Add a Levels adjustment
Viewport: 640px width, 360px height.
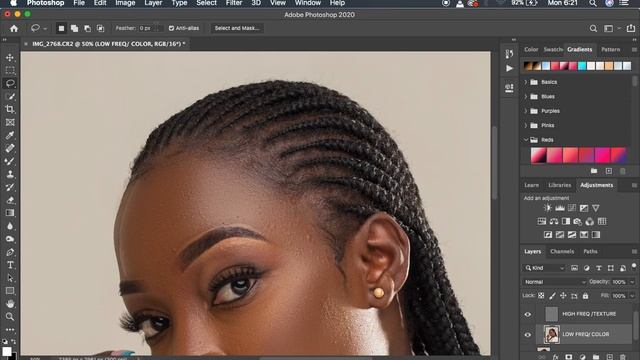[x=560, y=208]
